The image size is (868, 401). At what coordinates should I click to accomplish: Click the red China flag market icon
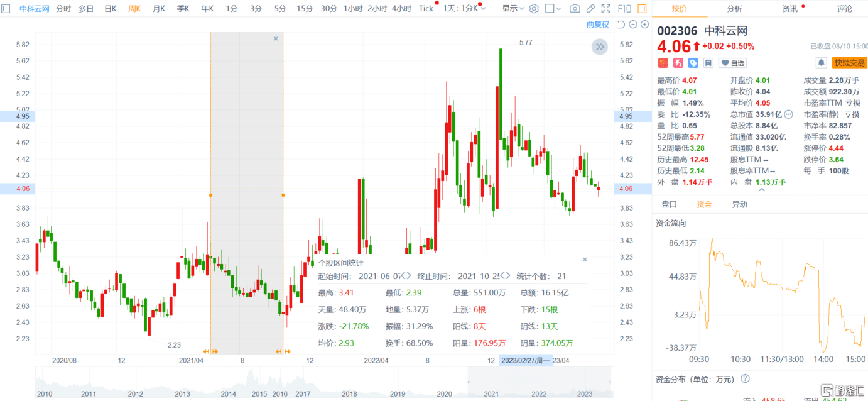click(663, 63)
